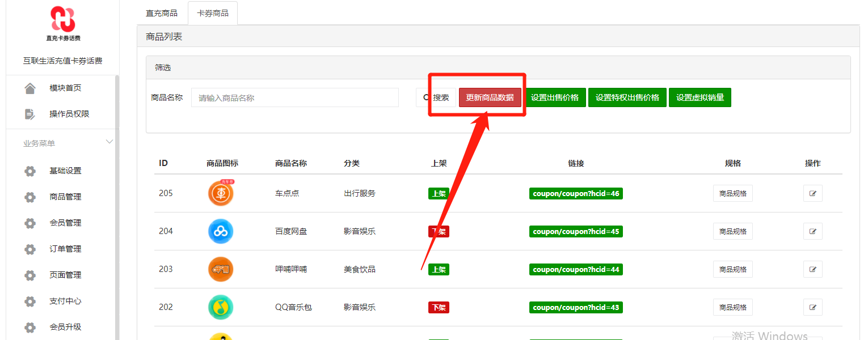Open 基础设置 menu item
The image size is (868, 340).
[x=65, y=171]
